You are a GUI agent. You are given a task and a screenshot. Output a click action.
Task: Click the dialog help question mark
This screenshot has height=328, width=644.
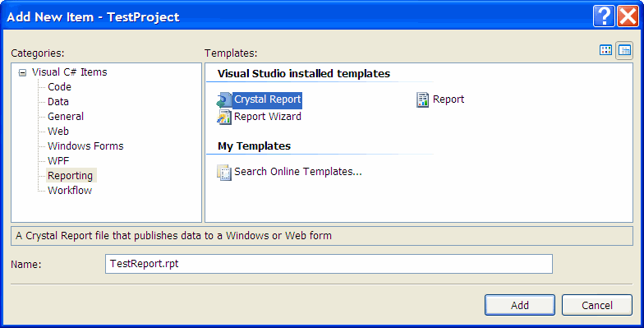click(605, 16)
